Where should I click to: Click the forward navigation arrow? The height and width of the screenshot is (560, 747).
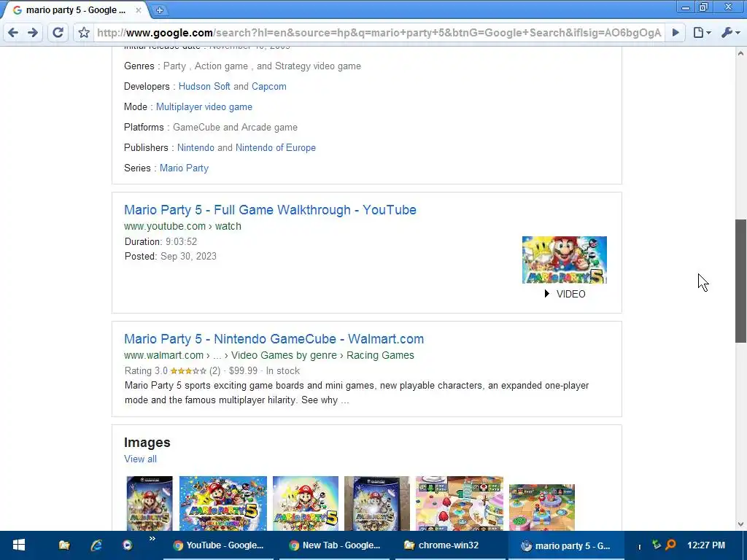[33, 32]
